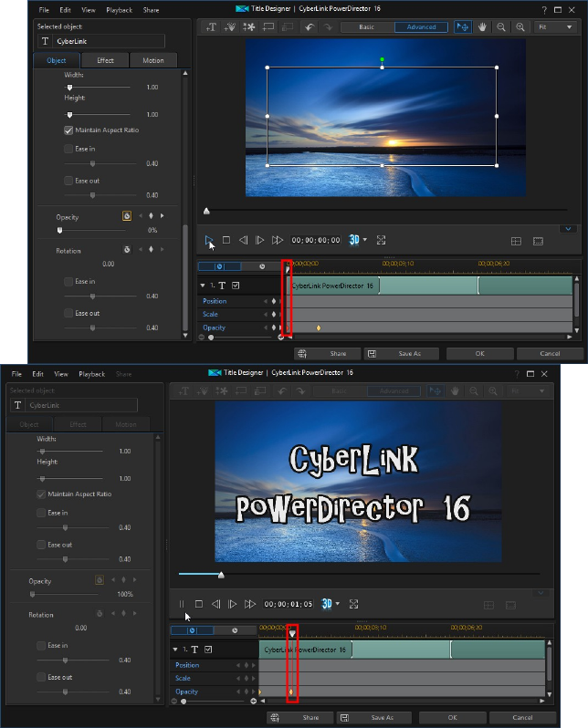588x728 pixels.
Task: Toggle 3D mode icon in stopped-preview window
Action: pos(354,240)
